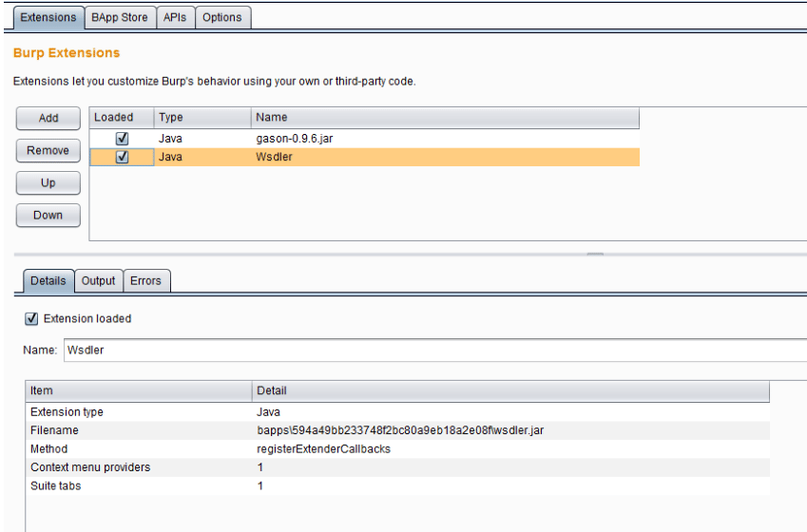Sort extensions by Type column header

tap(202, 118)
